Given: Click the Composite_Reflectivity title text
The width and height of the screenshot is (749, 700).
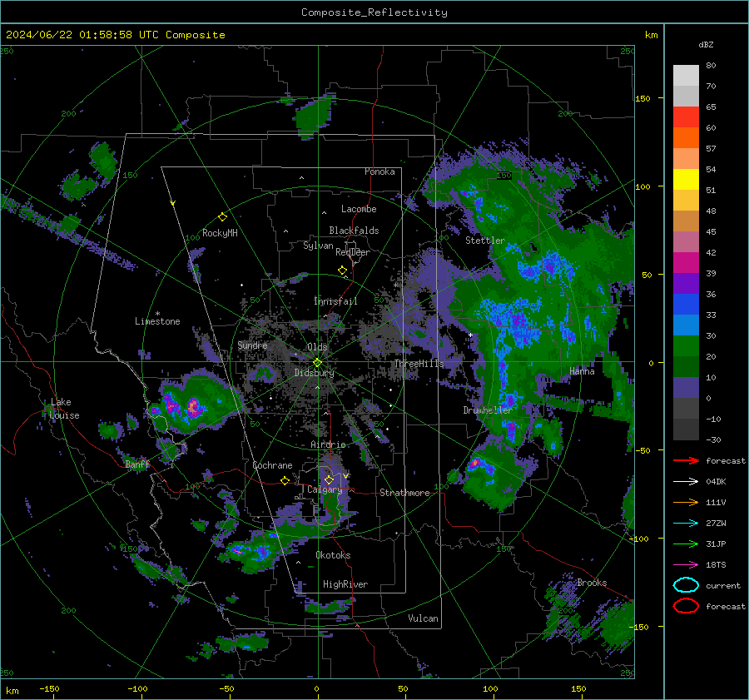Looking at the screenshot, I should point(374,12).
